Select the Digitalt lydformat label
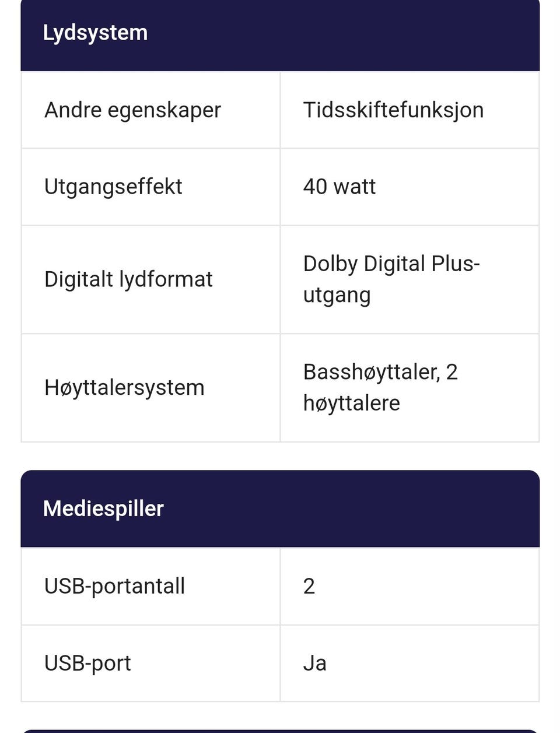This screenshot has height=733, width=560. click(x=128, y=279)
